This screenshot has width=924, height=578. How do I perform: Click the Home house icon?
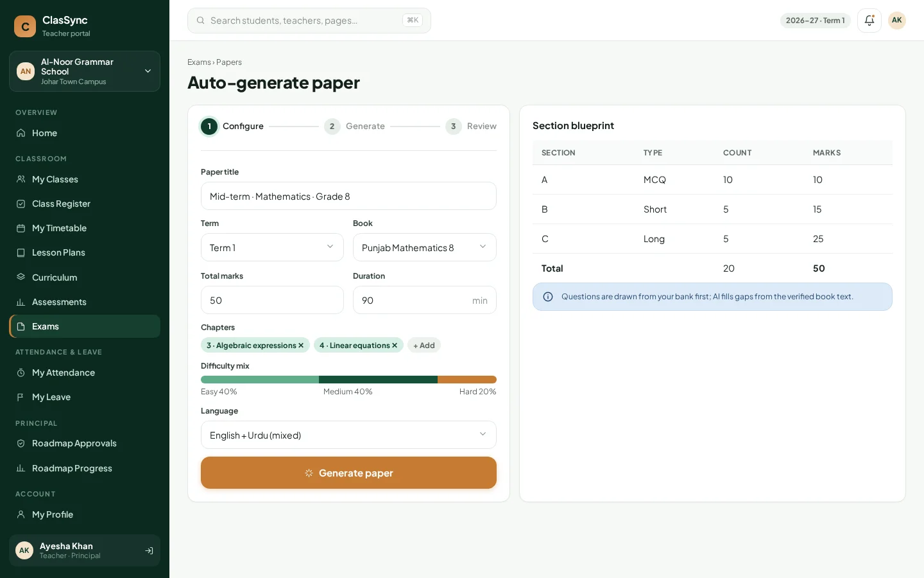[21, 133]
